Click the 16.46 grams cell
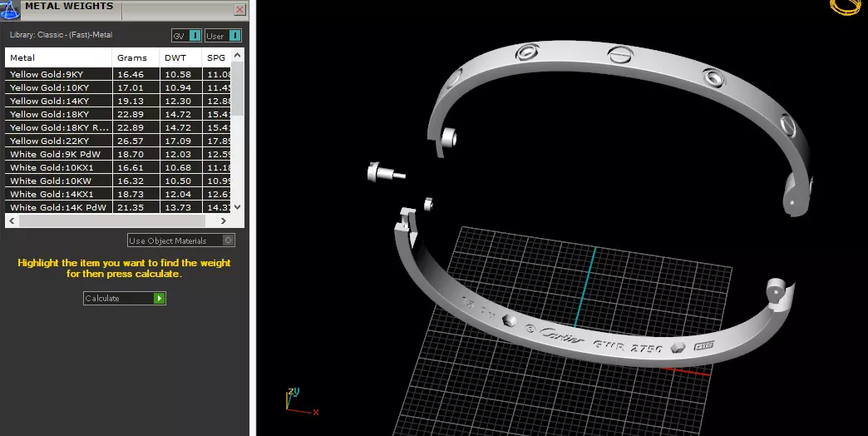 tap(136, 74)
